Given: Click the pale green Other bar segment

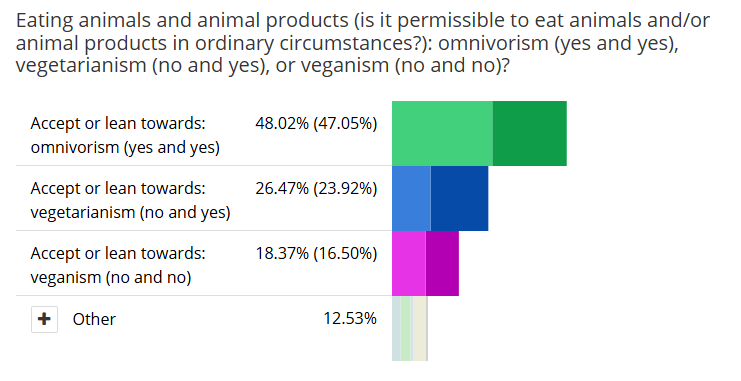Looking at the screenshot, I should pyautogui.click(x=405, y=329).
